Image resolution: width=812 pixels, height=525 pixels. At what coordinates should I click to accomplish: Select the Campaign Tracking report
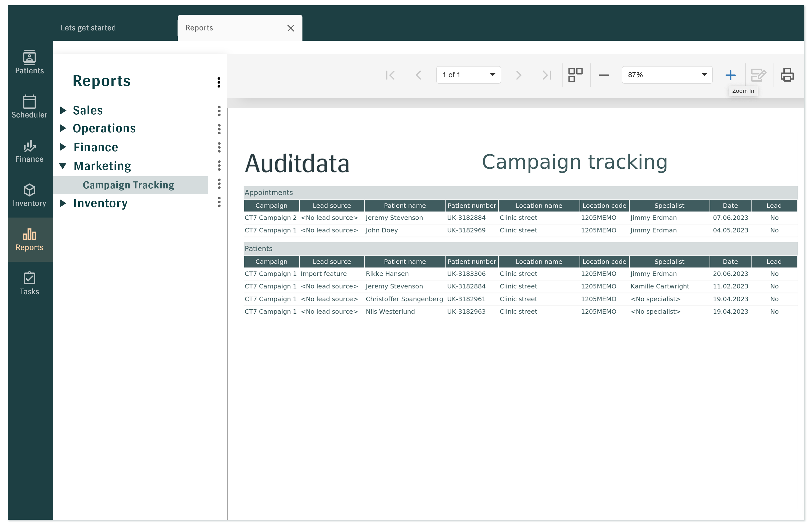(128, 185)
